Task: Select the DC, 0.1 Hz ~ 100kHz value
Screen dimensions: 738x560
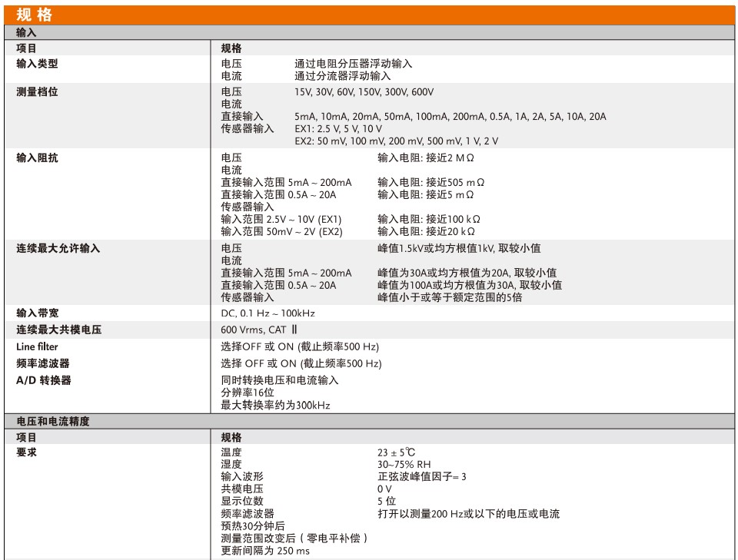Action: click(x=268, y=313)
